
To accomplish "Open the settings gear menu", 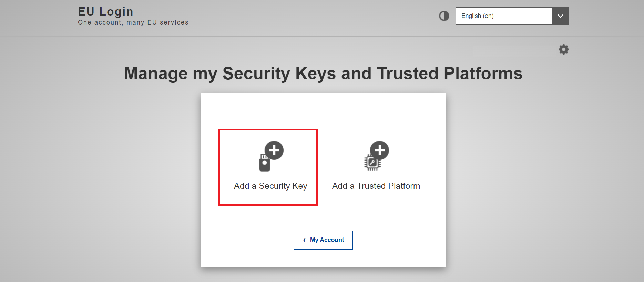I will 563,49.
